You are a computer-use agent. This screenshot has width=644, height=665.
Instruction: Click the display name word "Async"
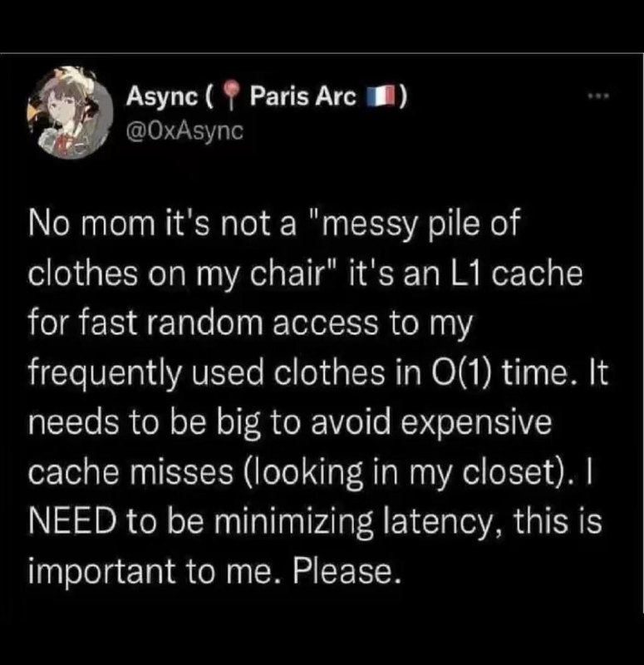pos(162,98)
